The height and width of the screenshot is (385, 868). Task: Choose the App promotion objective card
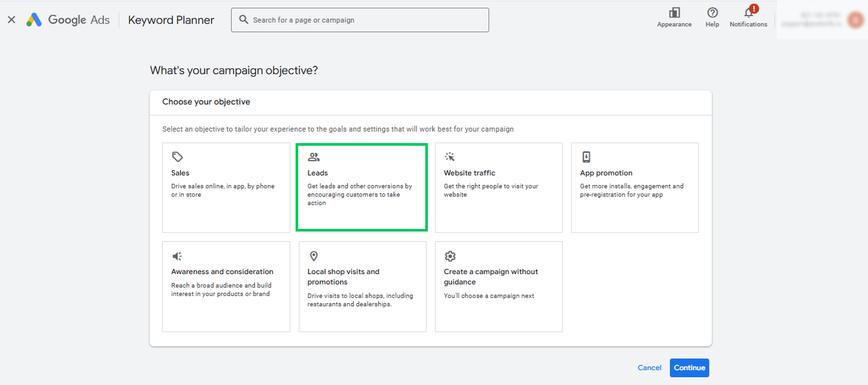pyautogui.click(x=634, y=188)
